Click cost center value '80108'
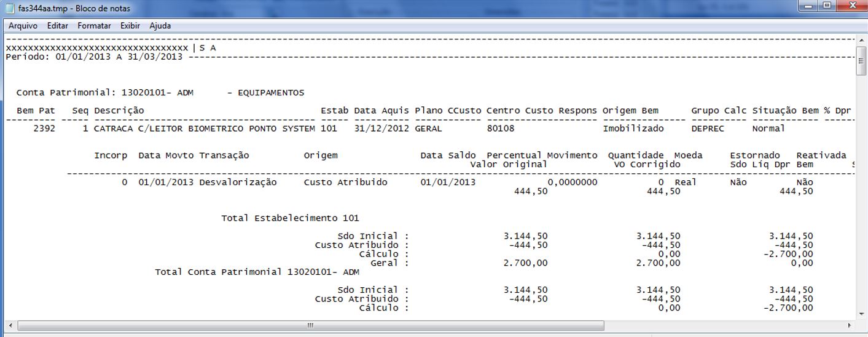The image size is (868, 337). pos(501,129)
